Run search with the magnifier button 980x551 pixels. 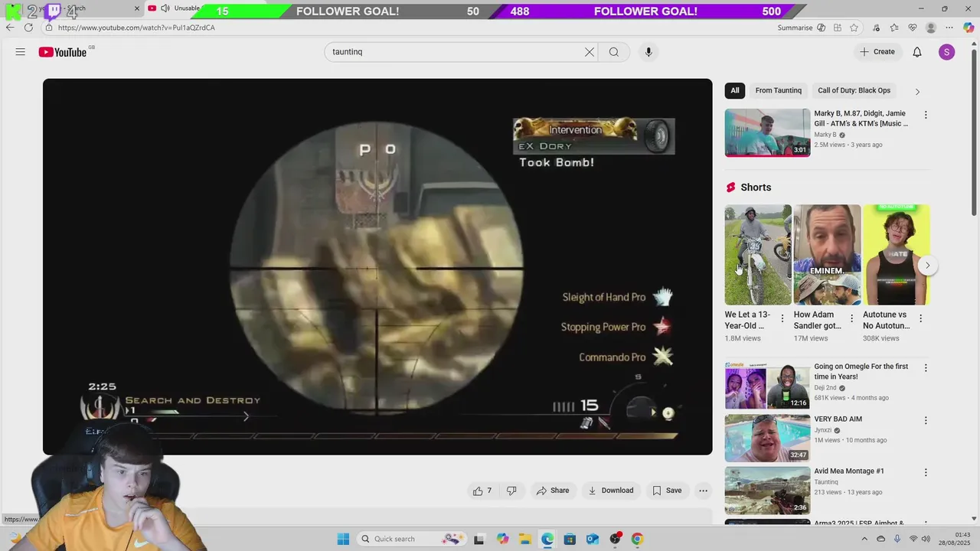(x=614, y=52)
